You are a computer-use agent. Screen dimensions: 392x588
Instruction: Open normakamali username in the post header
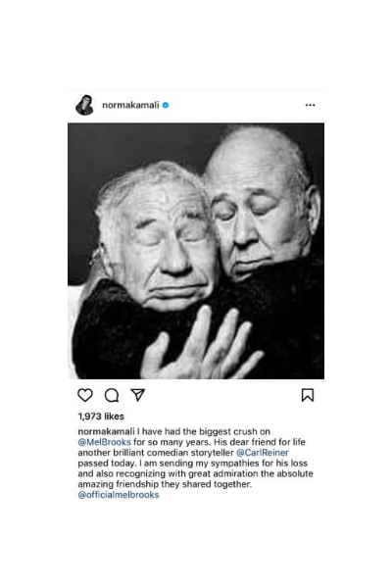click(x=130, y=105)
